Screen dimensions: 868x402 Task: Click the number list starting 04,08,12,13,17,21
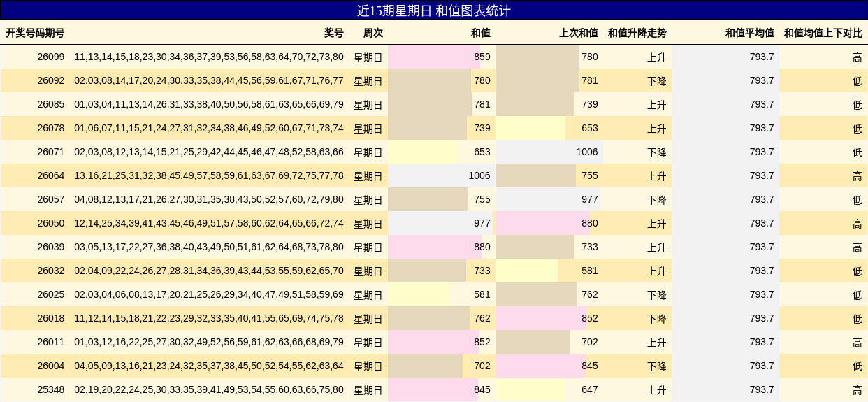click(x=209, y=199)
